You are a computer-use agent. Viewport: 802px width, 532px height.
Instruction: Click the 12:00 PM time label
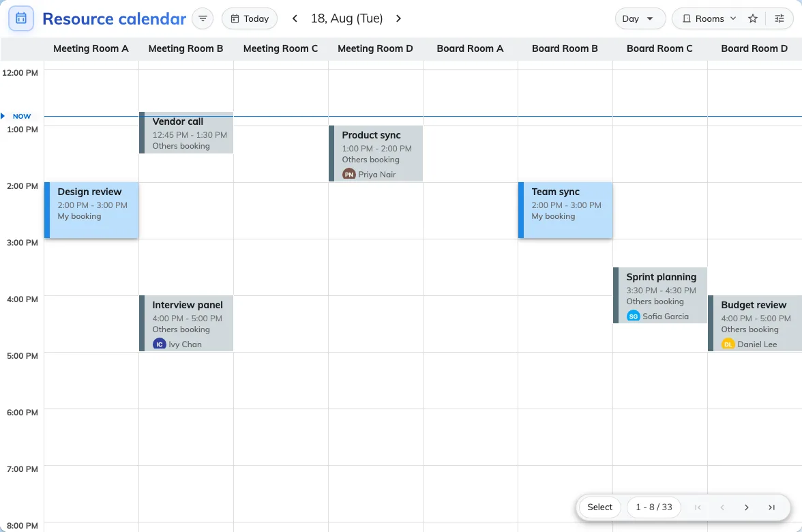click(x=20, y=72)
